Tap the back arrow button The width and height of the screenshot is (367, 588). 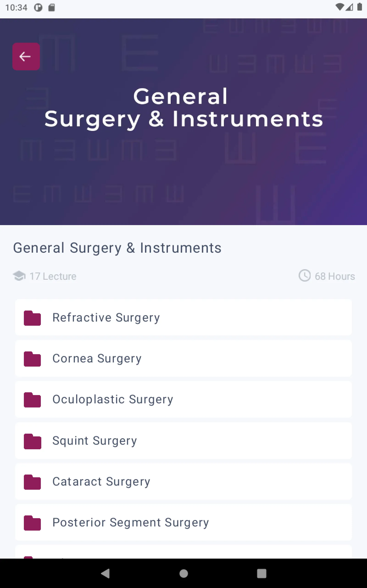[26, 56]
